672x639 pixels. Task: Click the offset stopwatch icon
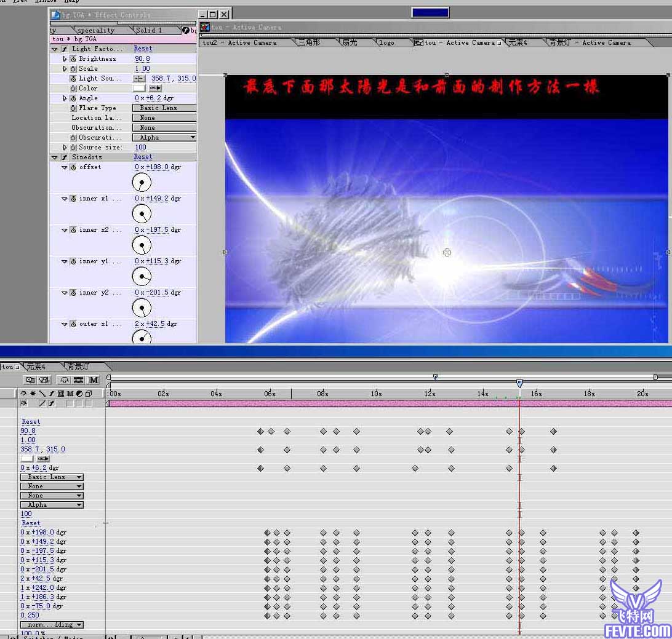73,167
